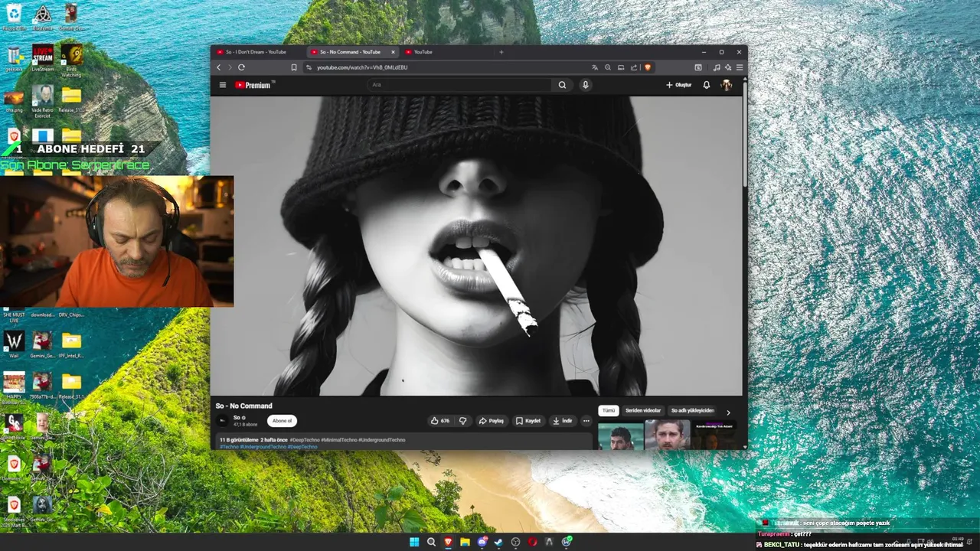Close the 'So - No Command' tab

coord(394,52)
